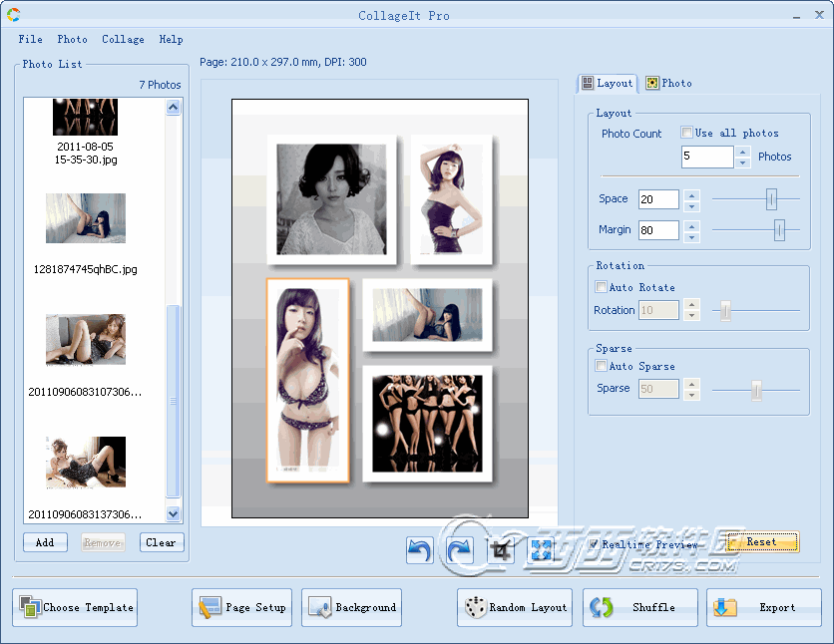Click the redo arrow icon
The image size is (834, 644).
[x=460, y=549]
